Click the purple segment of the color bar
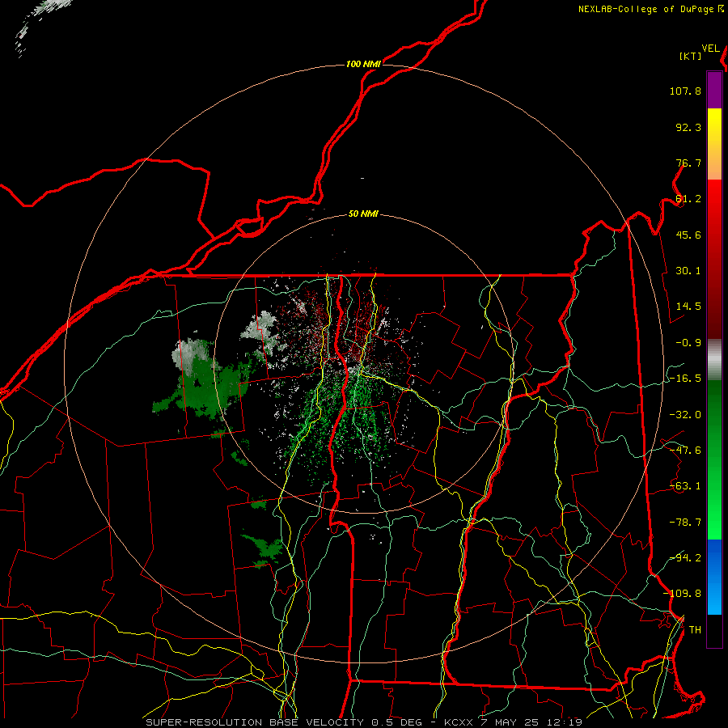 pos(714,90)
